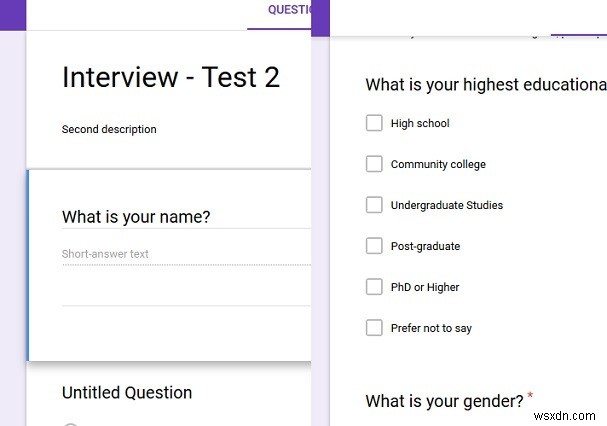Check the High school checkbox
The height and width of the screenshot is (426, 607).
(x=374, y=123)
